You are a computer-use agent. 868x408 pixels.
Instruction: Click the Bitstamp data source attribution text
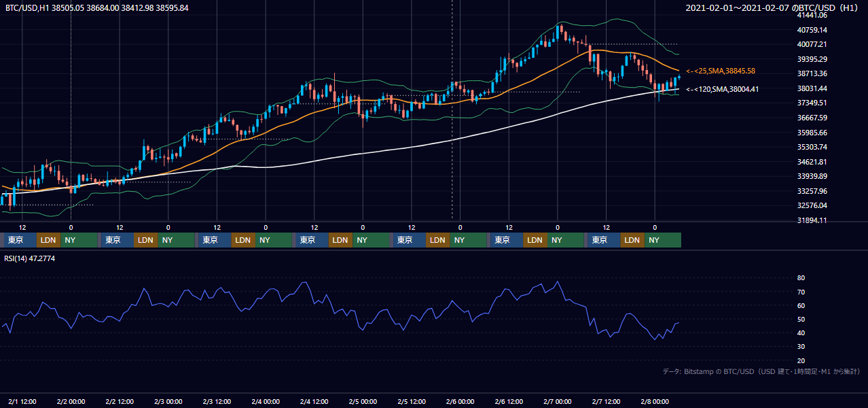click(761, 371)
